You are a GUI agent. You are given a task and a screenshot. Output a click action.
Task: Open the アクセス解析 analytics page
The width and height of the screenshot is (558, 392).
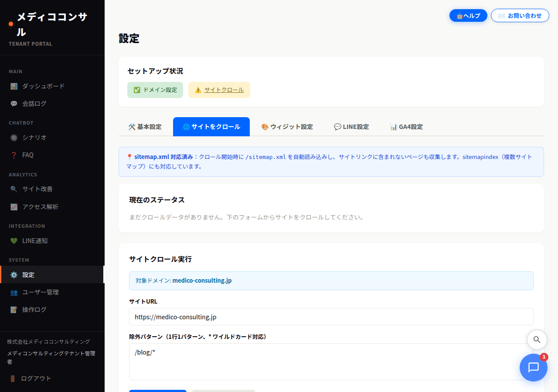39,206
